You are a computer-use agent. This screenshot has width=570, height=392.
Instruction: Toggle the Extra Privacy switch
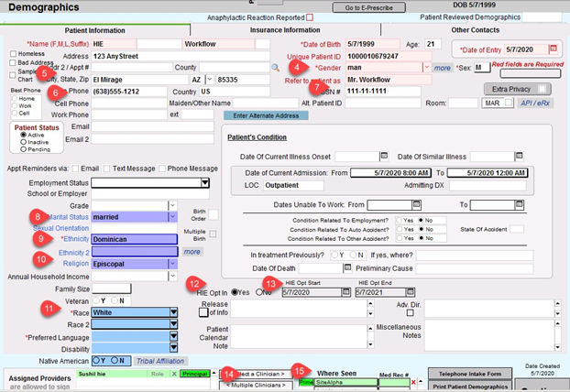pos(543,89)
